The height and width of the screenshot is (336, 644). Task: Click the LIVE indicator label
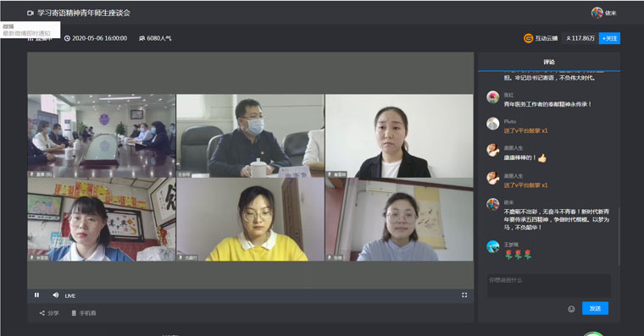click(70, 295)
